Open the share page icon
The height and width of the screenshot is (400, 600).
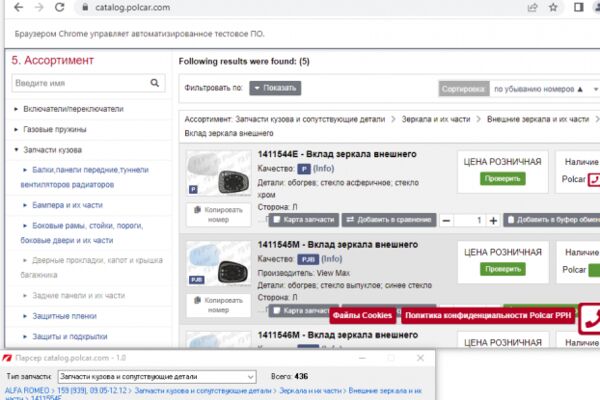(532, 7)
